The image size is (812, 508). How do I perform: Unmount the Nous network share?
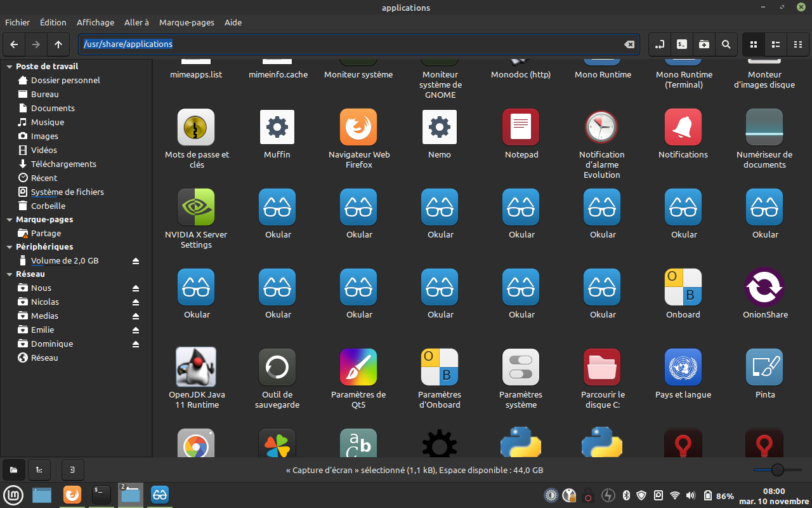[x=135, y=288]
